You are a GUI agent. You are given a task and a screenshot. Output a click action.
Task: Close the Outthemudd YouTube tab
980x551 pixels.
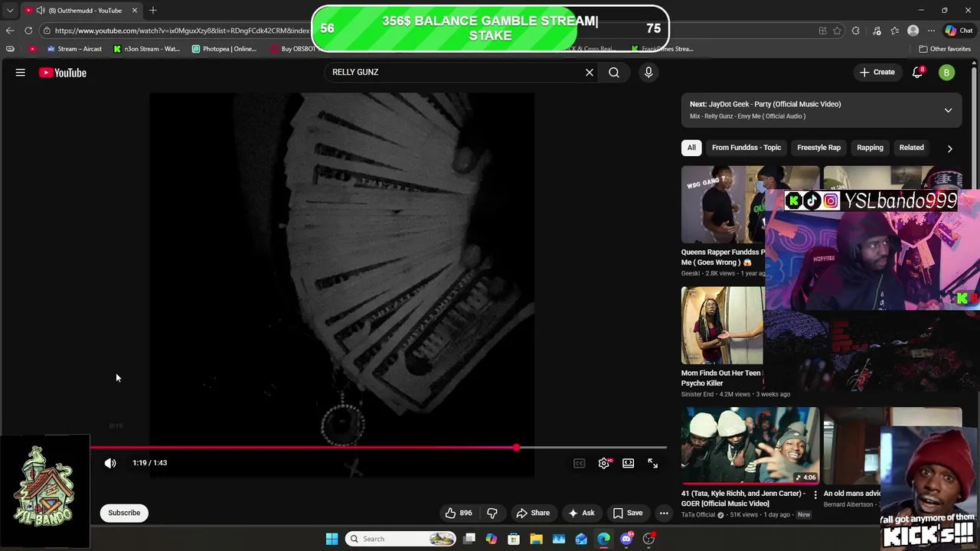135,10
